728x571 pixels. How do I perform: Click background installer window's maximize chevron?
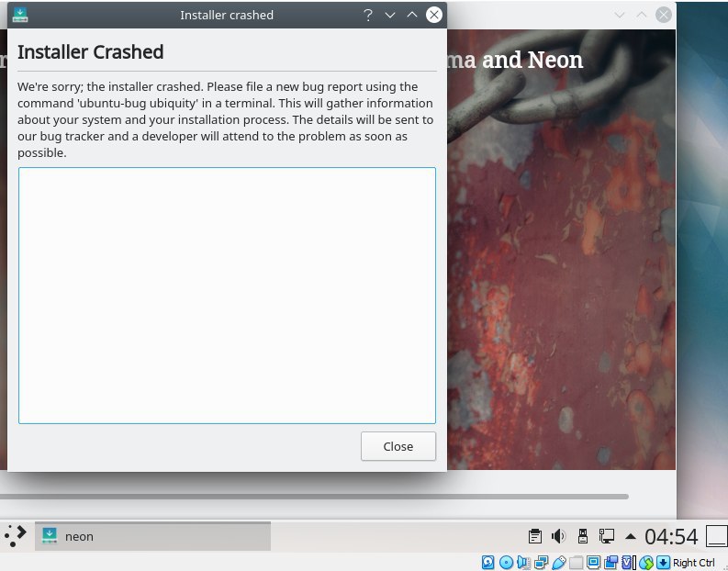point(641,15)
